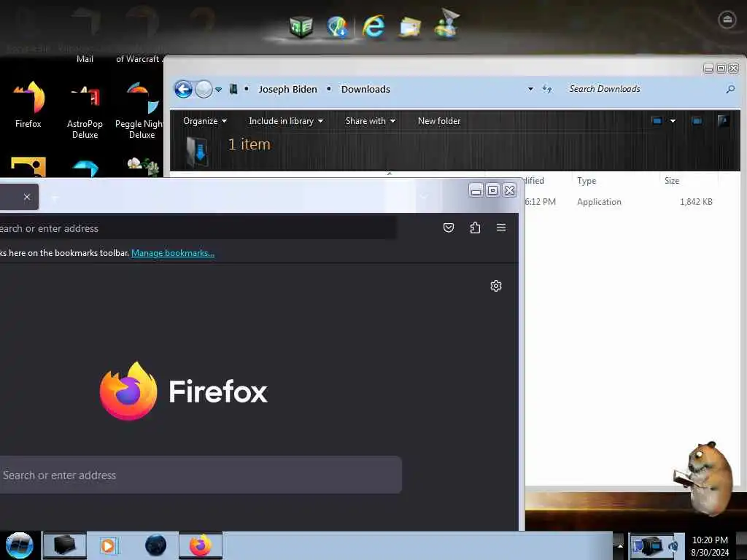The height and width of the screenshot is (560, 747).
Task: Go forward in Downloads Explorer window
Action: pyautogui.click(x=204, y=89)
